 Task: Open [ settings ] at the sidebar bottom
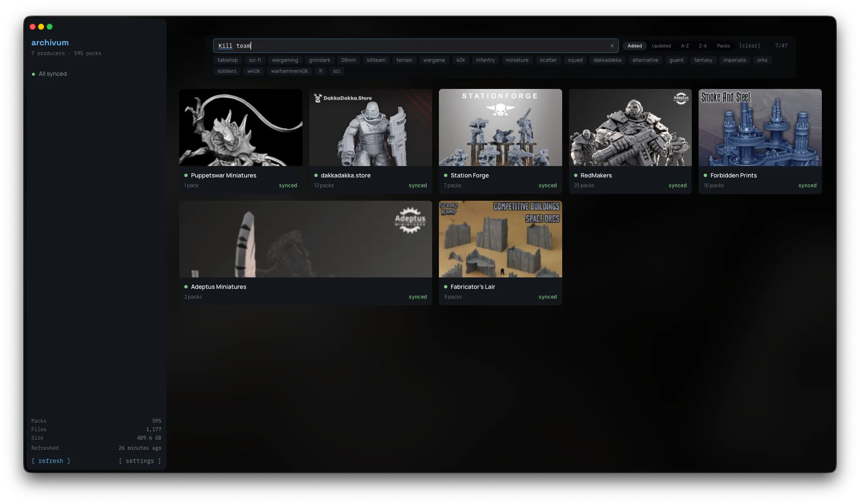140,461
